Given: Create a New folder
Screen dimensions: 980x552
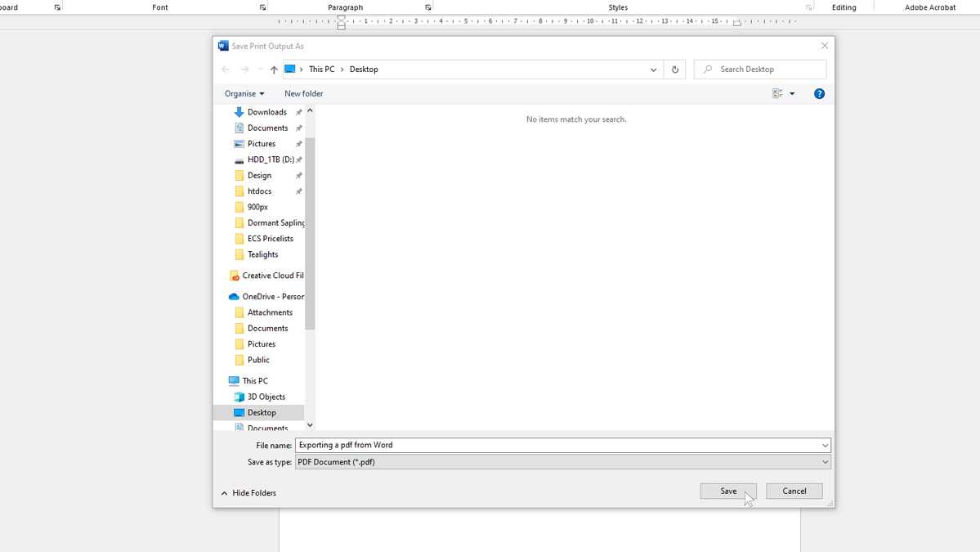Looking at the screenshot, I should tap(303, 93).
